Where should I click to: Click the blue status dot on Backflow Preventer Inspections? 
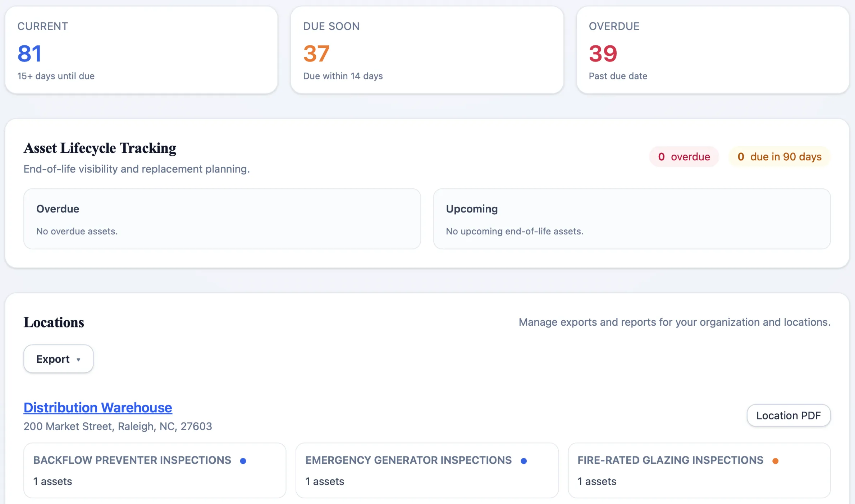[x=243, y=460]
